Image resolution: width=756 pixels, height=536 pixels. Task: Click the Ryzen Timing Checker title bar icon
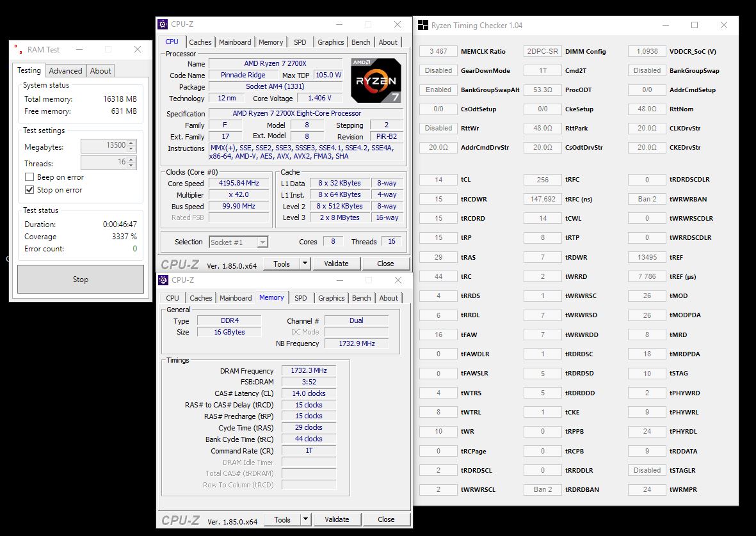pos(423,25)
